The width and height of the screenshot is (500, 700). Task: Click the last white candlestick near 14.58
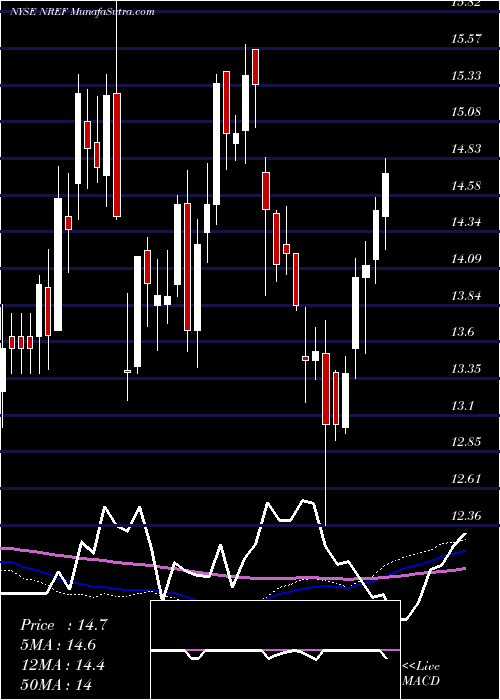pos(385,195)
